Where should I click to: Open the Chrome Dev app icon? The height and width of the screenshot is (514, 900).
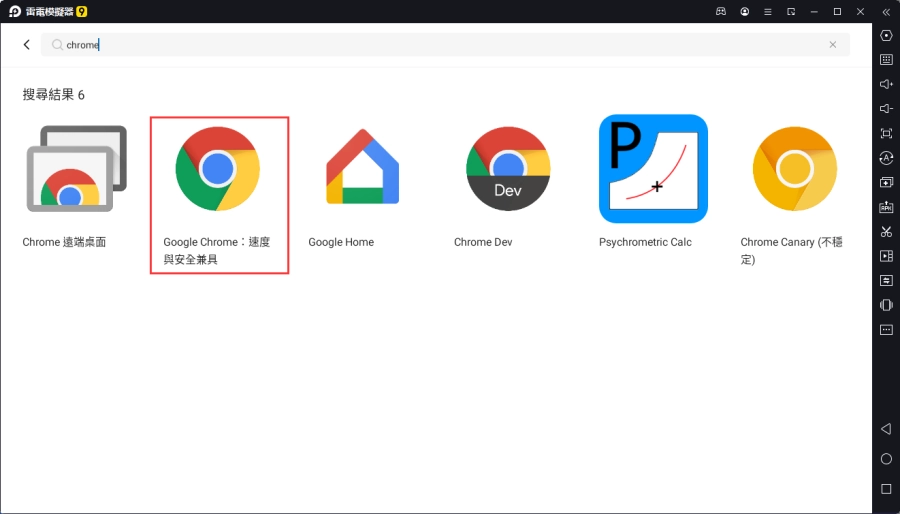point(508,169)
